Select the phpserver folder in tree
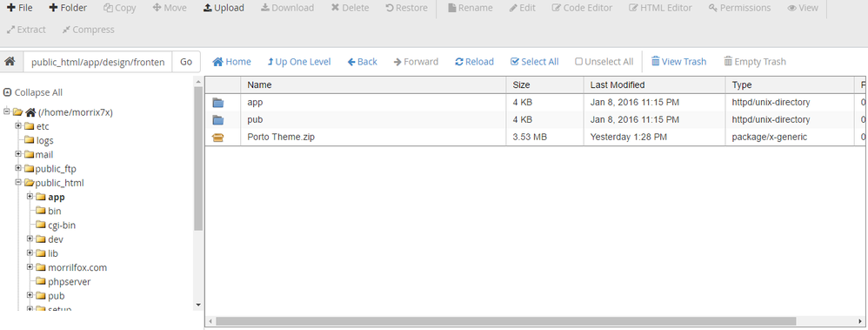This screenshot has width=868, height=330. click(x=70, y=281)
